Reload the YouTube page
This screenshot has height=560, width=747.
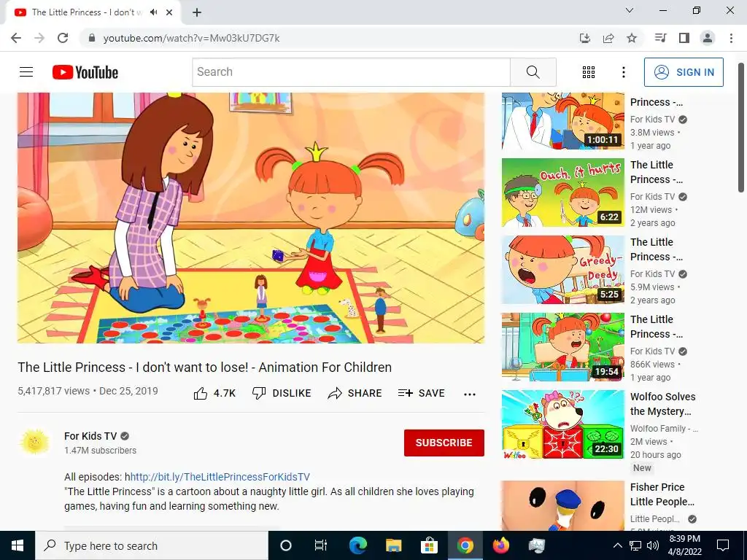point(63,38)
